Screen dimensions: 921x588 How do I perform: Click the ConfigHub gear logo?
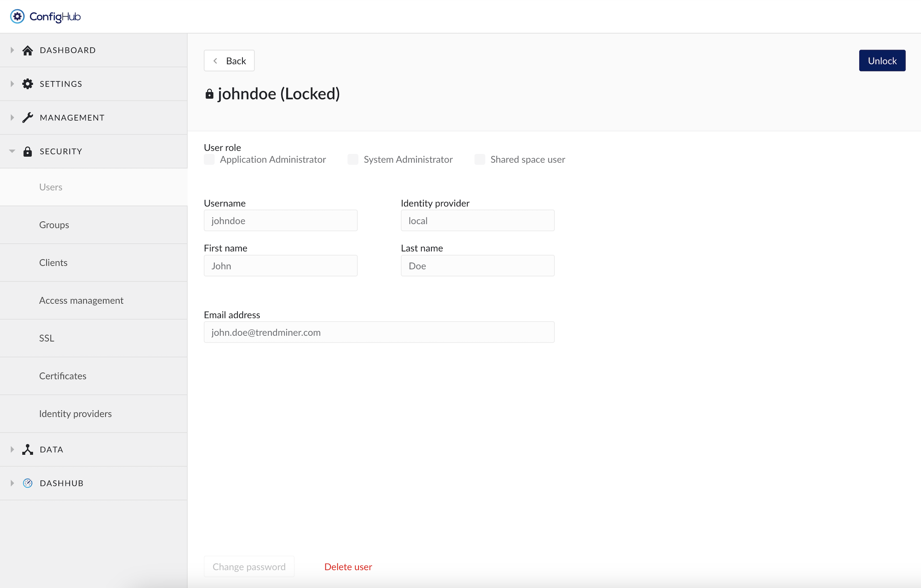pos(17,16)
